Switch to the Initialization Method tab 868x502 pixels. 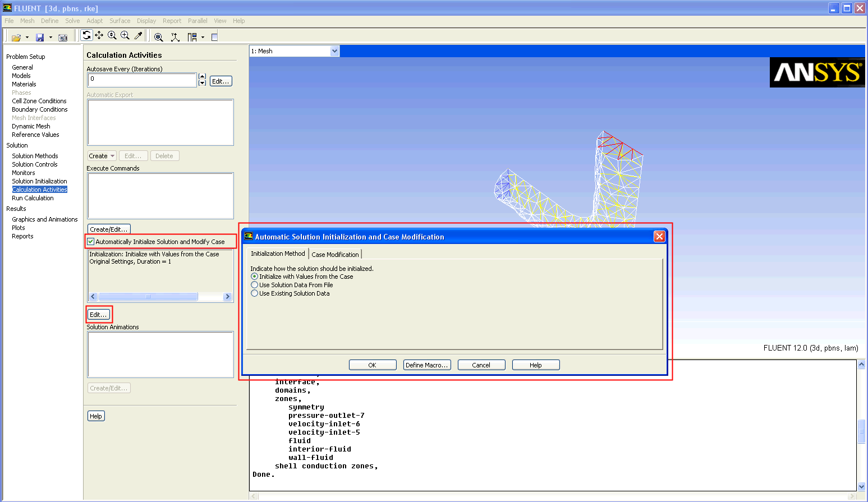(278, 254)
